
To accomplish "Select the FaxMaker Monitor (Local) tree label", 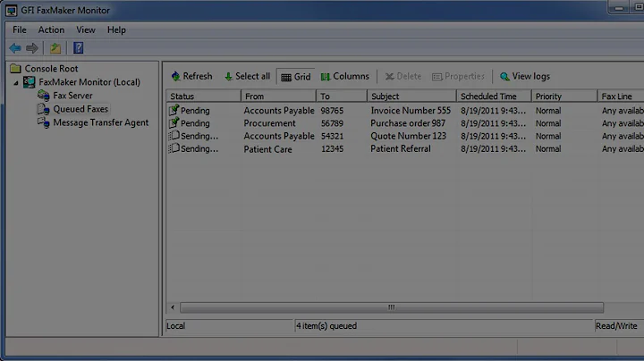I will point(89,82).
